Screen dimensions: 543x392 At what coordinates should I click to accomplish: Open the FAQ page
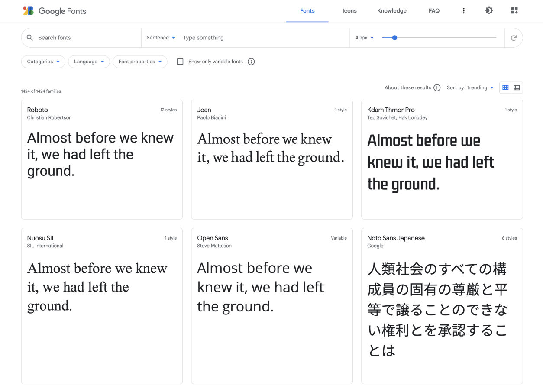click(x=434, y=10)
